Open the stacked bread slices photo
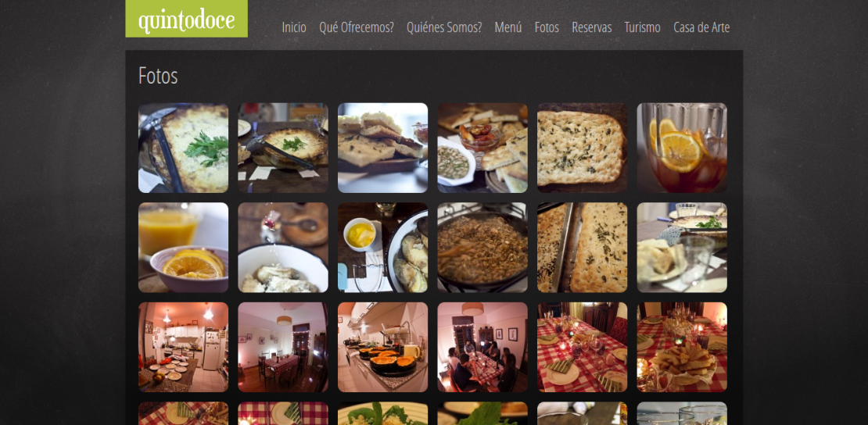This screenshot has width=868, height=425. coord(383,148)
